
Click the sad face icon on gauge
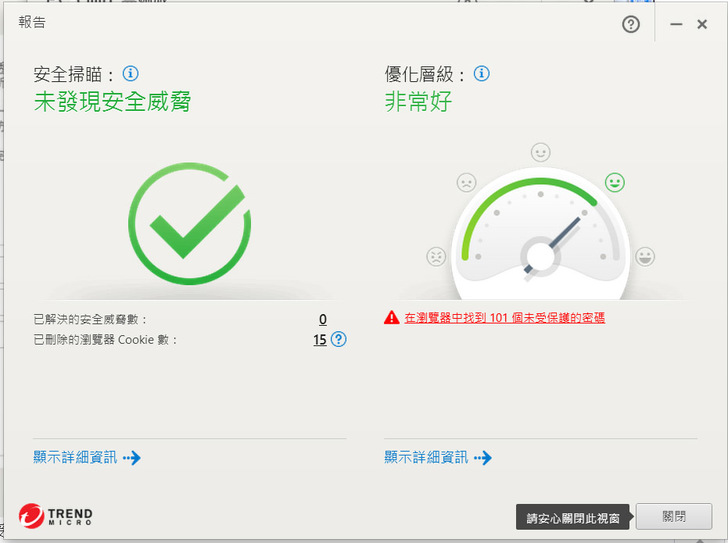(x=466, y=182)
